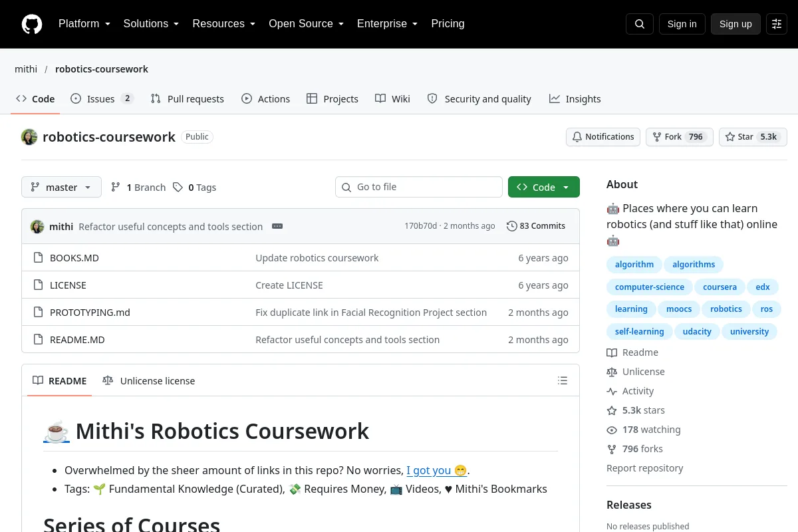Select the algorithm topic tag
Screen dimensions: 798x532
[x=634, y=265]
